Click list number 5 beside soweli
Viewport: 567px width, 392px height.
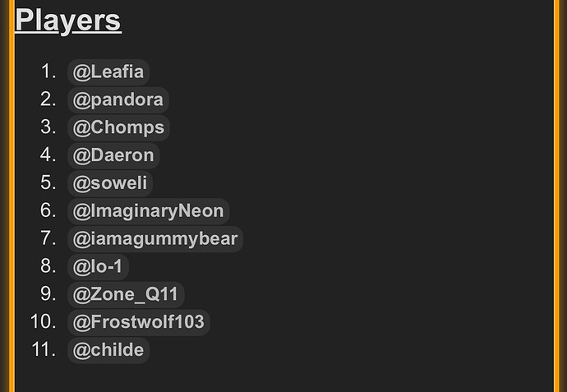pyautogui.click(x=48, y=182)
